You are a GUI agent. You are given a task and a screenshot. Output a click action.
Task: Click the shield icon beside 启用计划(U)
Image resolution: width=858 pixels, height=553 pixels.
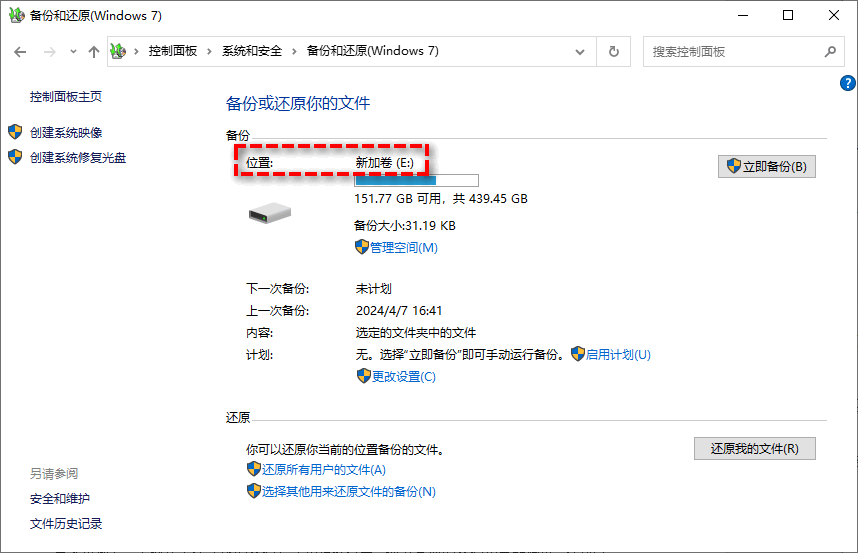(578, 354)
